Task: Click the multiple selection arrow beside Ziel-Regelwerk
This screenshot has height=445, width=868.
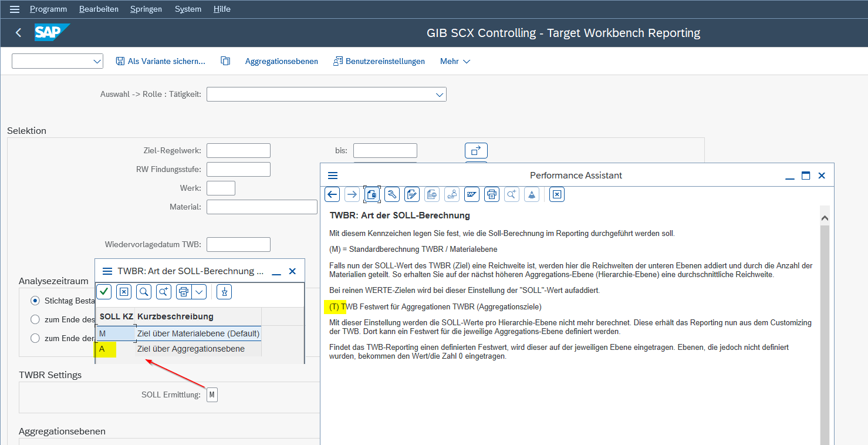Action: tap(475, 151)
